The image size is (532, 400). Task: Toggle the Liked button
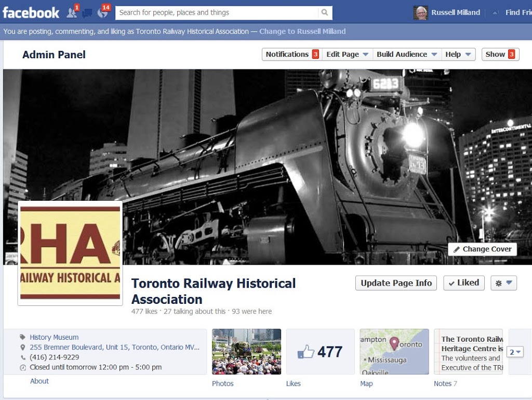[463, 283]
